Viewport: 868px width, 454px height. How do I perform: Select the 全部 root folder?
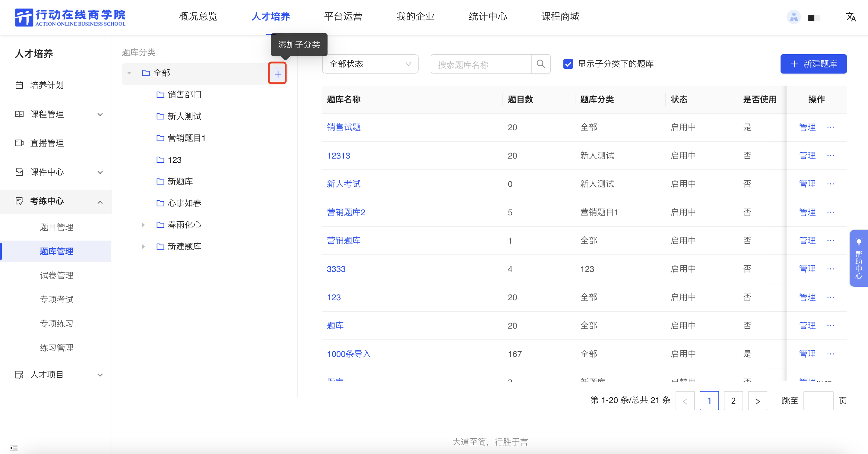[x=156, y=73]
